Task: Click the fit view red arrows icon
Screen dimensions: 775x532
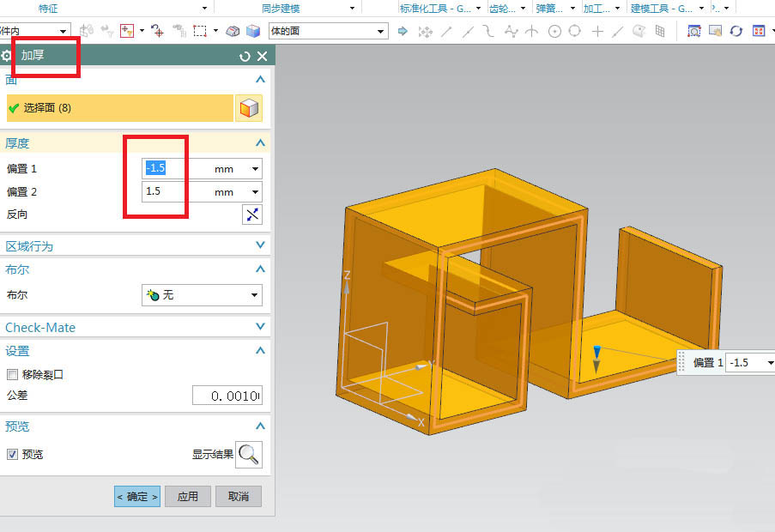Action: tap(759, 31)
